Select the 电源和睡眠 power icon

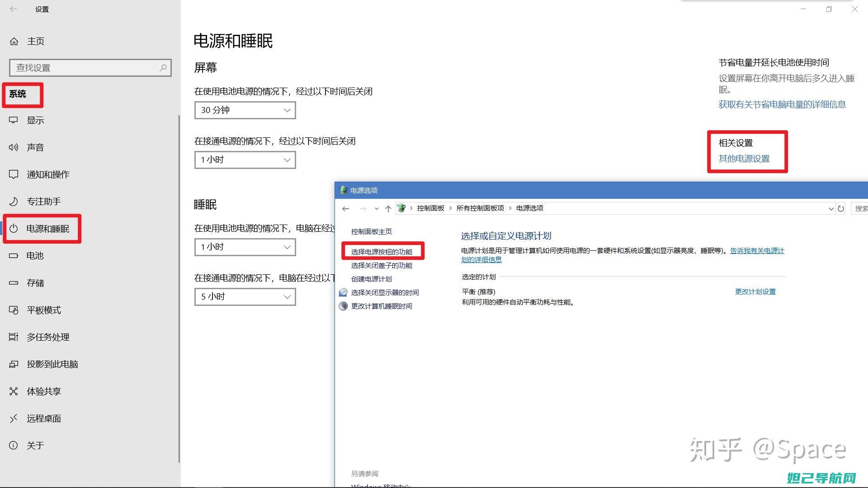[x=14, y=229]
